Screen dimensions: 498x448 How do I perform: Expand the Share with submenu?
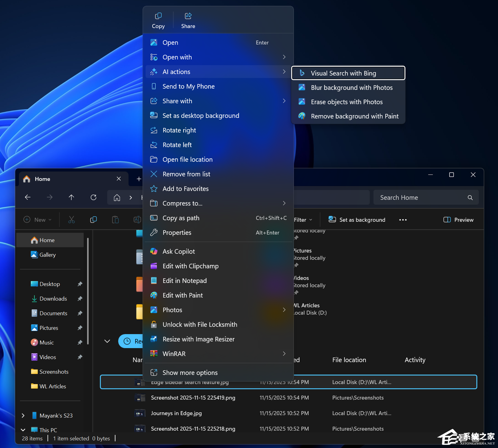218,101
